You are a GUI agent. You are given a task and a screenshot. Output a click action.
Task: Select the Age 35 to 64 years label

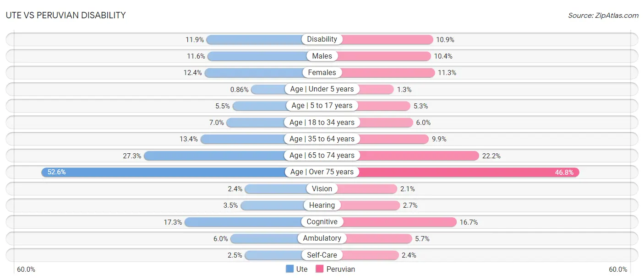pyautogui.click(x=322, y=139)
